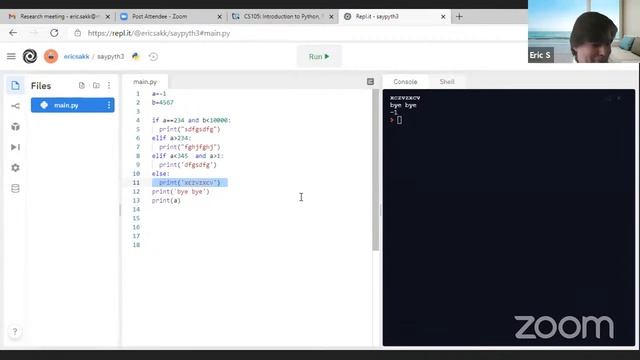This screenshot has height=360, width=640.
Task: Click the Repl.it spiral logo
Action: point(30,56)
